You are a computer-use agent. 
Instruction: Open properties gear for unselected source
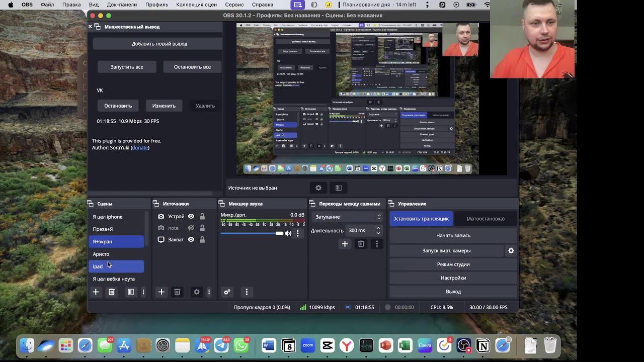click(x=318, y=188)
